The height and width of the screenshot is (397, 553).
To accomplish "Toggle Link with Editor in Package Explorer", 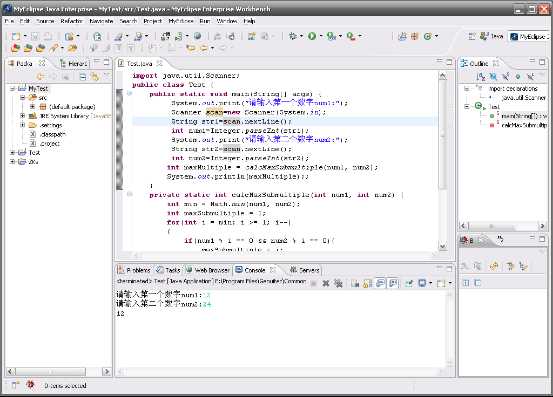I will pos(95,77).
